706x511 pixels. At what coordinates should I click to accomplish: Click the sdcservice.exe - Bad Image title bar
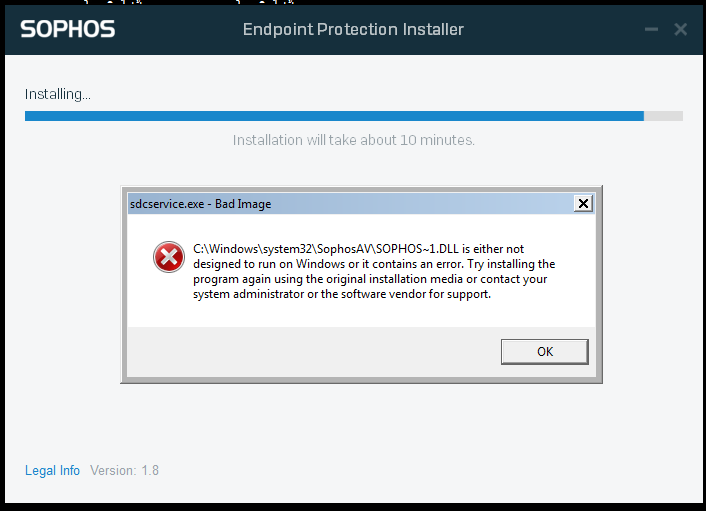coord(350,203)
